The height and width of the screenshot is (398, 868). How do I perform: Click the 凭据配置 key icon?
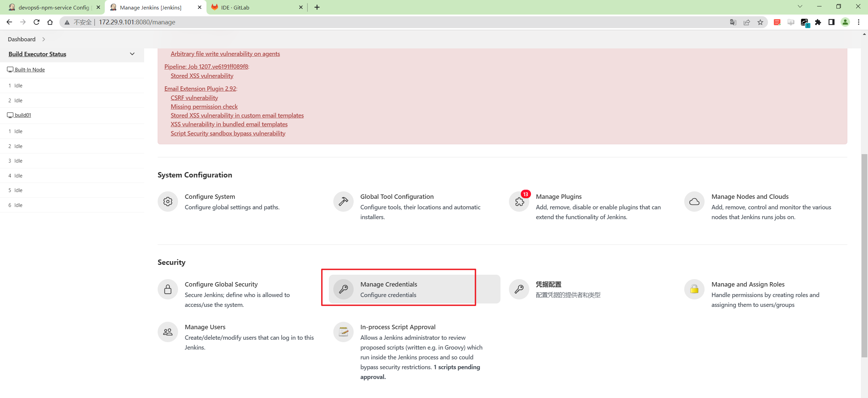(x=519, y=289)
